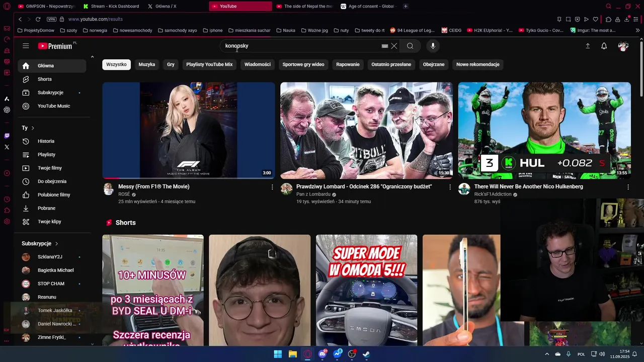Open the nowesamochody bookmark folder

click(x=132, y=30)
